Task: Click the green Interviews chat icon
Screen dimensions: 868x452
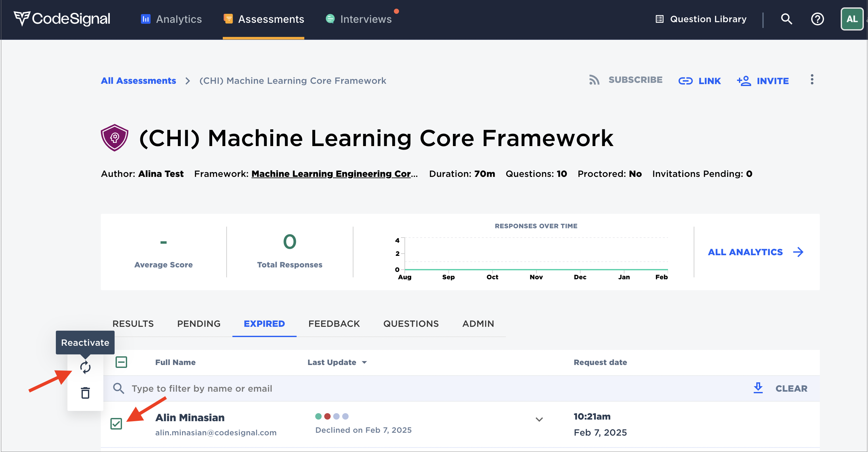Action: point(330,19)
